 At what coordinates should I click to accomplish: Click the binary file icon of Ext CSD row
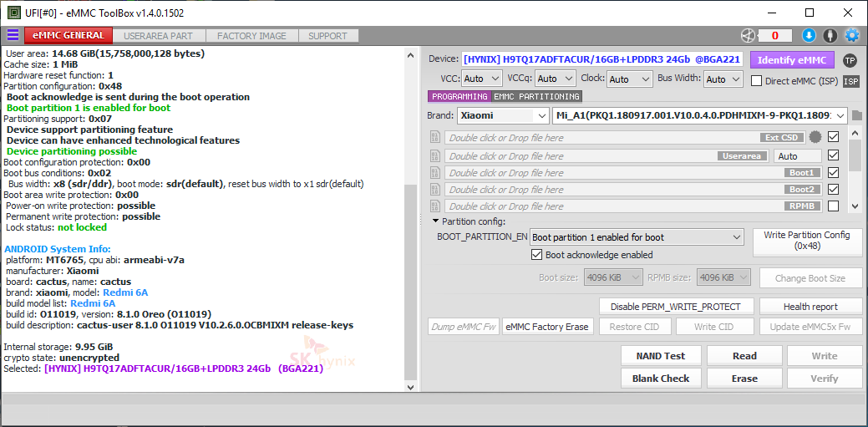coord(435,137)
